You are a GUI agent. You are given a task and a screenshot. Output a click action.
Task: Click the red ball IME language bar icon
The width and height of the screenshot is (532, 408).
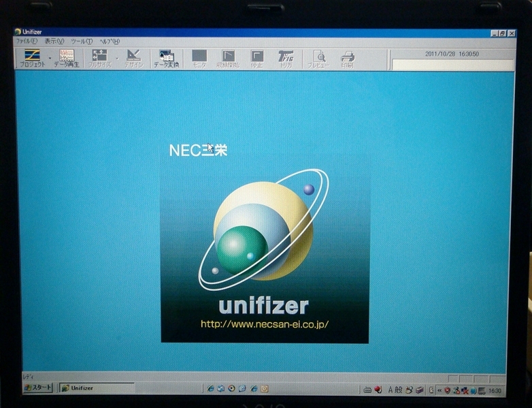(378, 390)
